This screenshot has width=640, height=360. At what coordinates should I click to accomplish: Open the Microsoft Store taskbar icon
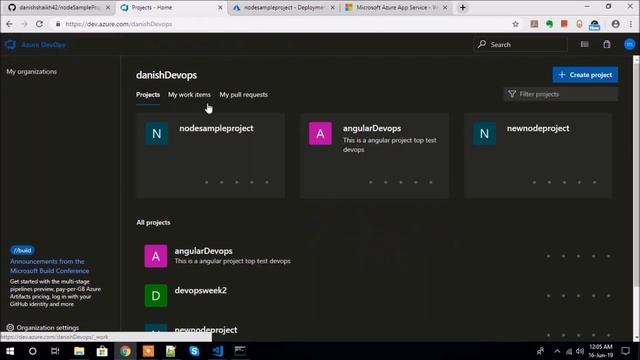pyautogui.click(x=102, y=351)
